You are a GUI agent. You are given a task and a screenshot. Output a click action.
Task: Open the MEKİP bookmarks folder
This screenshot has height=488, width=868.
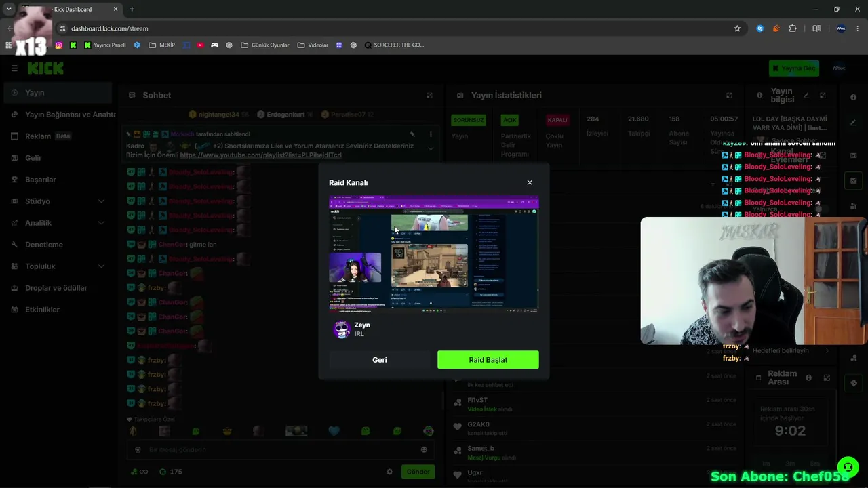[161, 45]
